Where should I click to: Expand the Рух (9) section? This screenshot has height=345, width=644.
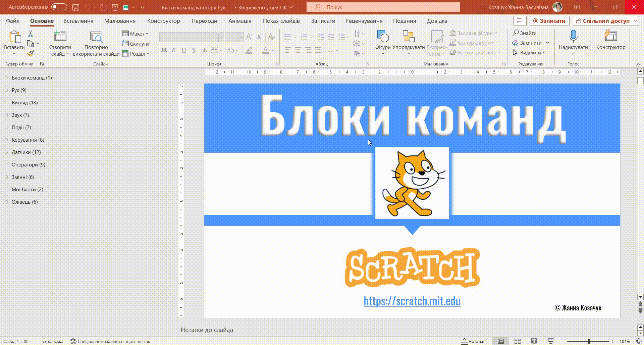[7, 90]
